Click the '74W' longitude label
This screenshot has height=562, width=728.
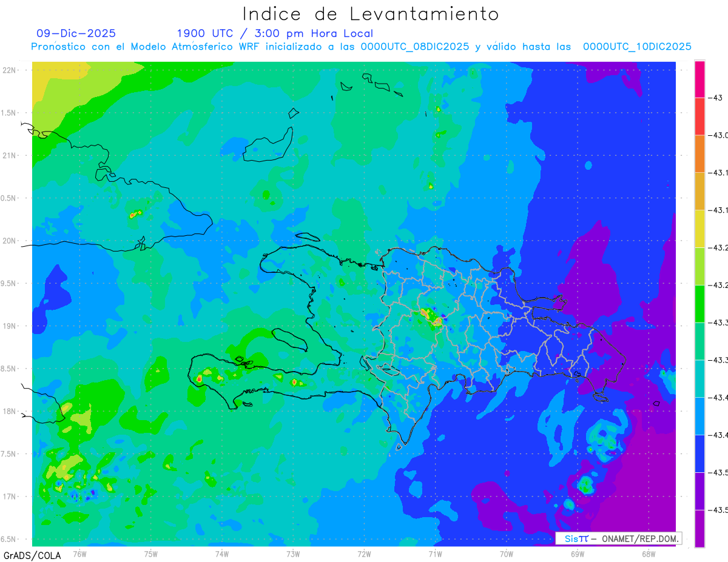[x=222, y=554]
